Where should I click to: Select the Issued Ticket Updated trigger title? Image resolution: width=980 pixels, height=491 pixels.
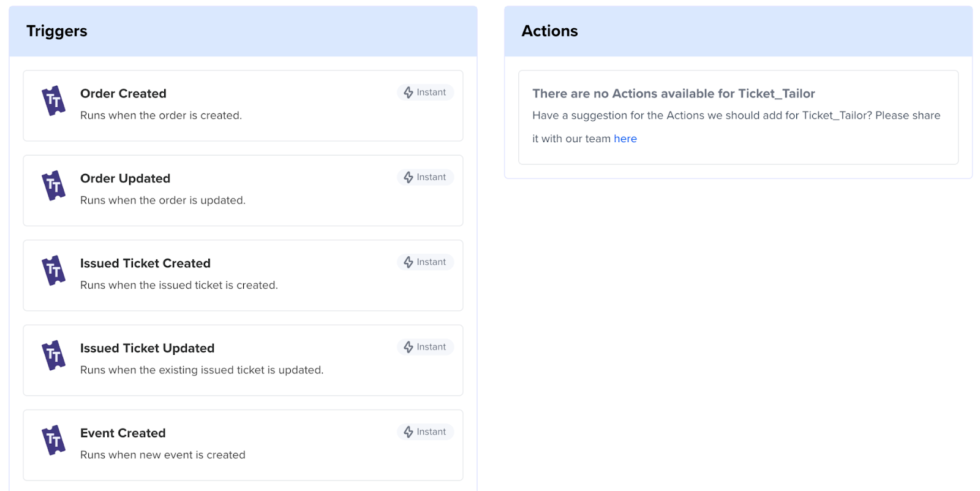pos(147,348)
